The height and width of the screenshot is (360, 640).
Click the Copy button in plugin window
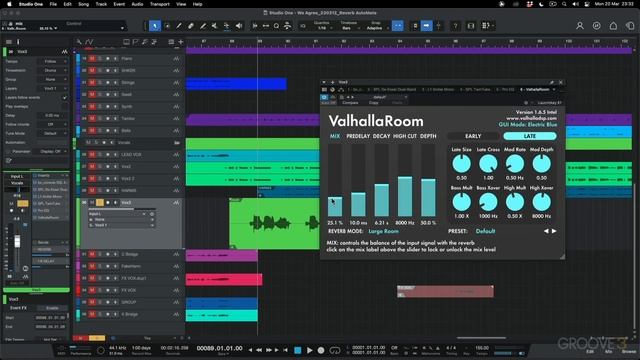[373, 103]
